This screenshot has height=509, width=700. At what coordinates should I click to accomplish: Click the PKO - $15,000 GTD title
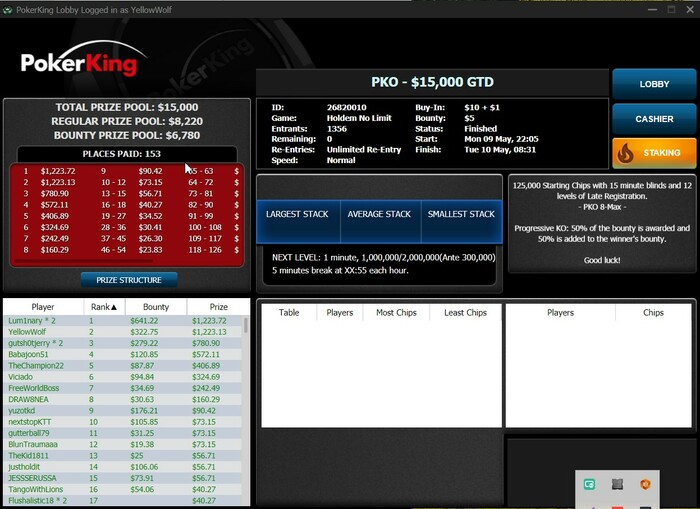coord(432,82)
